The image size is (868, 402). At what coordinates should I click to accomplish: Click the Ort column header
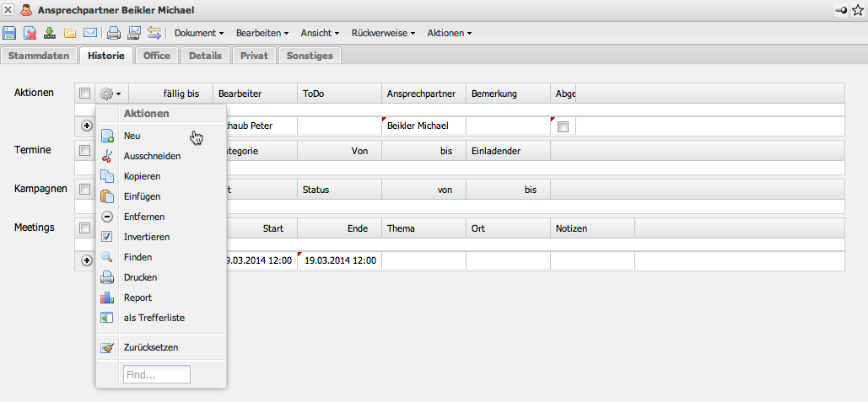[508, 228]
